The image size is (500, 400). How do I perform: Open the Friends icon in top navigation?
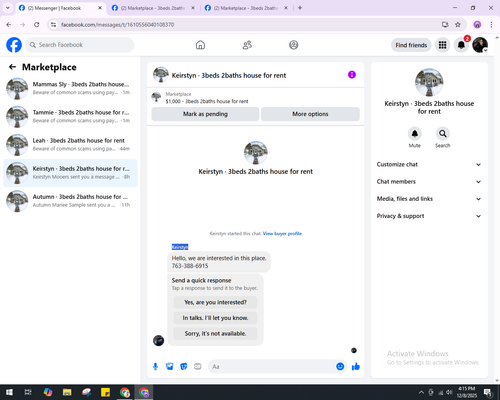click(247, 45)
